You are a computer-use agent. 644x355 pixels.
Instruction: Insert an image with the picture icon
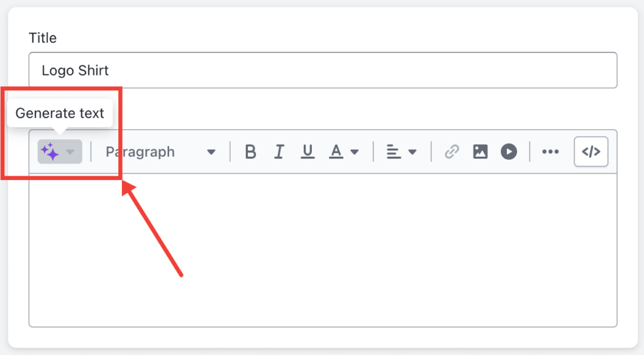[x=480, y=152]
